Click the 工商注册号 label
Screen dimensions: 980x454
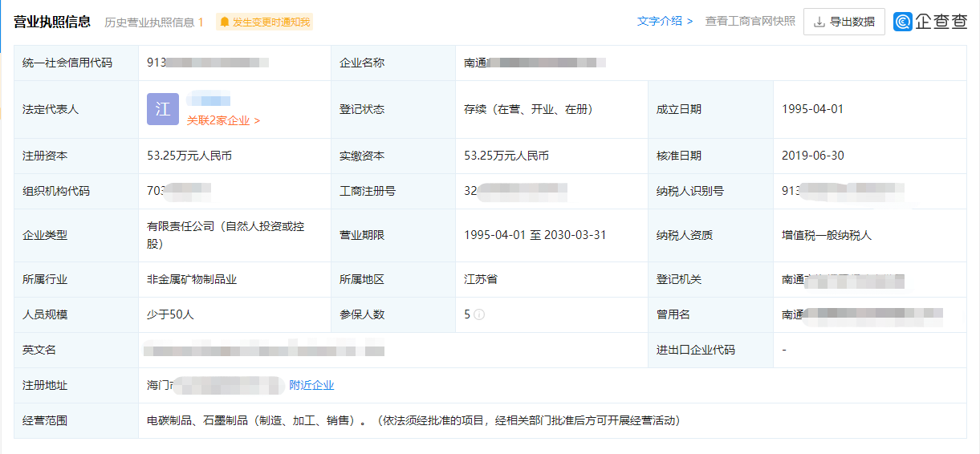click(x=368, y=191)
